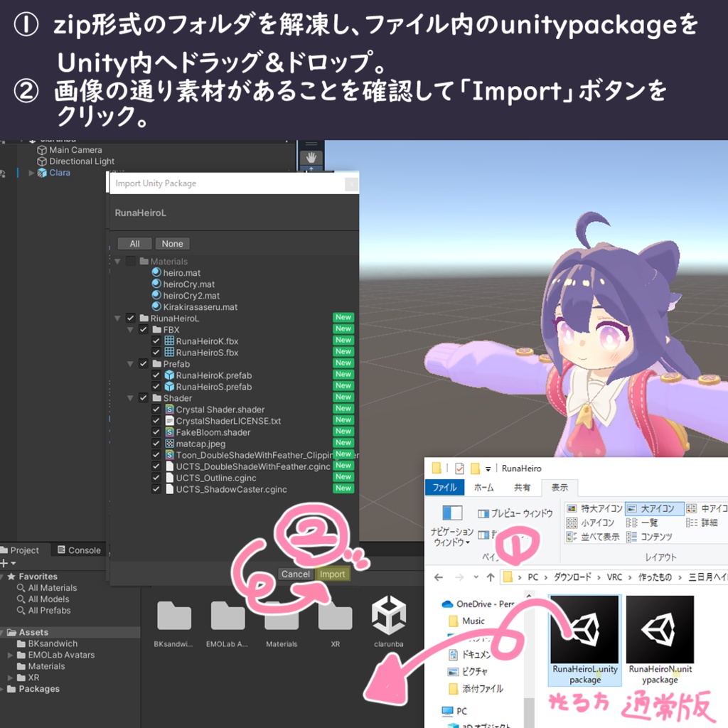The width and height of the screenshot is (728, 728).
Task: Choose 大アイコン layout
Action: 655,509
